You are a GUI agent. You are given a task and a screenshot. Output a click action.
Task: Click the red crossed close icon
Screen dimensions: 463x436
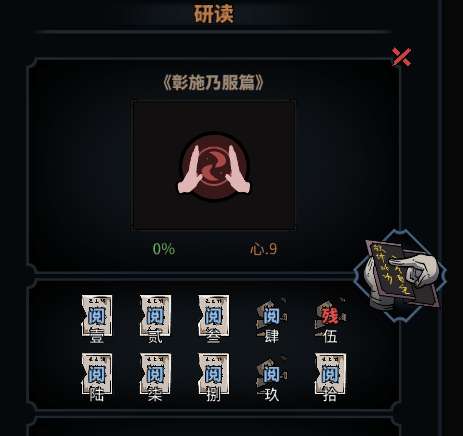coord(402,57)
